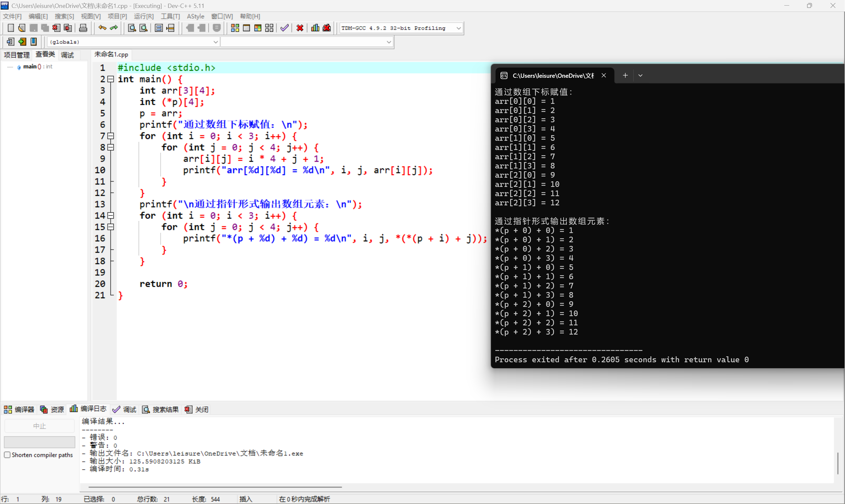Abort the running program (red X icon)
The height and width of the screenshot is (504, 845).
(x=300, y=28)
